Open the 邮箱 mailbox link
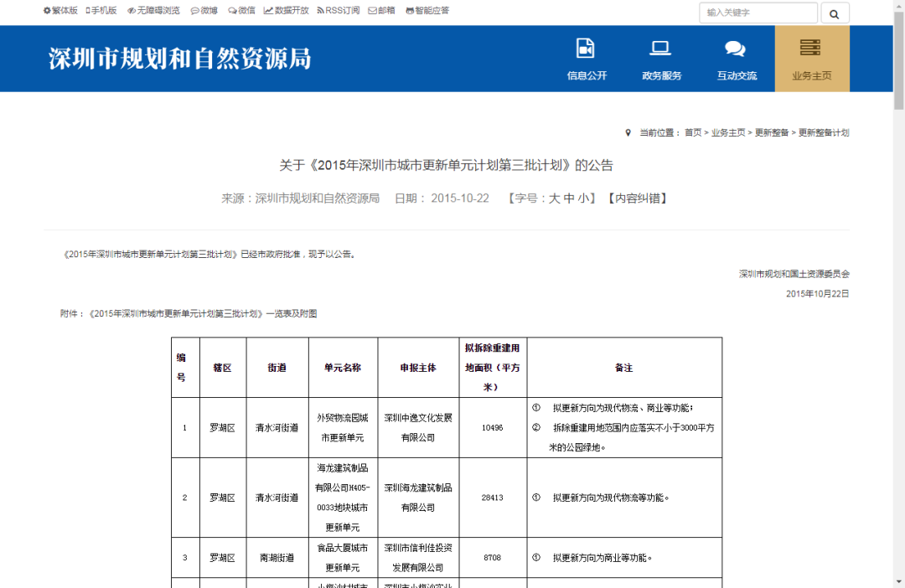 [382, 11]
